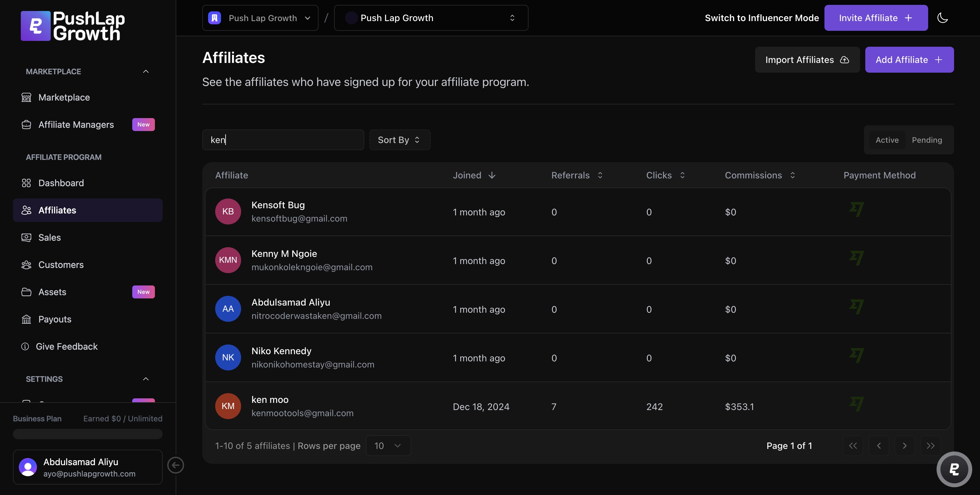Viewport: 980px width, 495px height.
Task: Click the KB avatar for Kensoft Bug
Action: [x=228, y=211]
